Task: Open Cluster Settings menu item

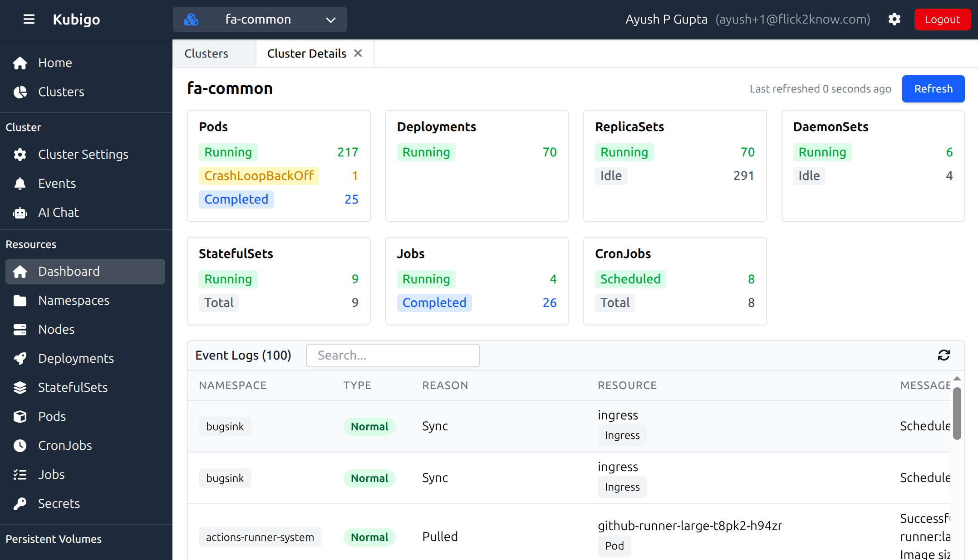Action: pyautogui.click(x=85, y=155)
